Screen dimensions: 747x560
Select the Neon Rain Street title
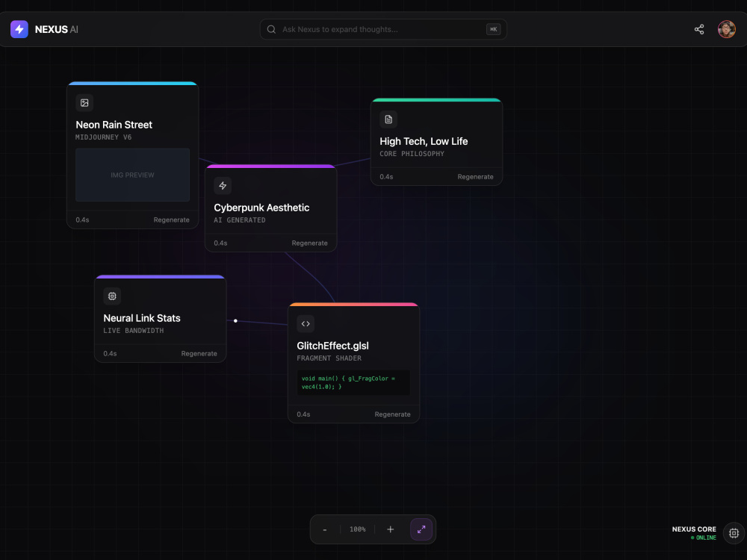coord(114,125)
